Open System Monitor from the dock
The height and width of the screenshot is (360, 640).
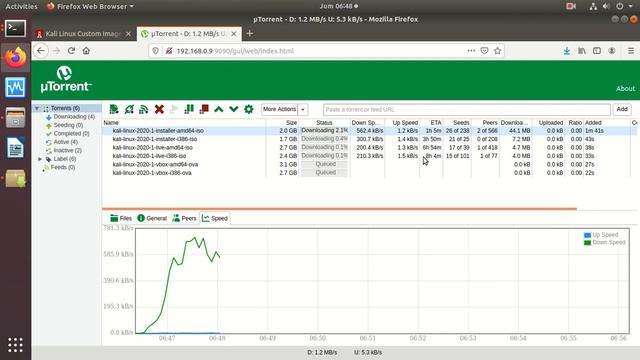tap(16, 87)
